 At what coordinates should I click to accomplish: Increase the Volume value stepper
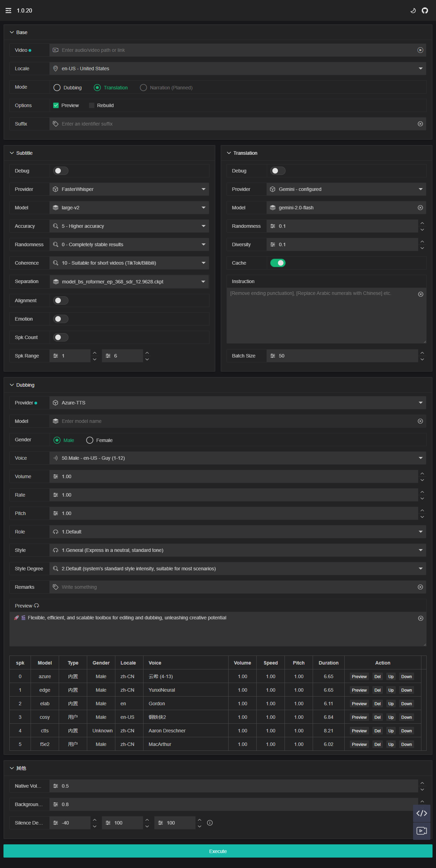pos(422,474)
